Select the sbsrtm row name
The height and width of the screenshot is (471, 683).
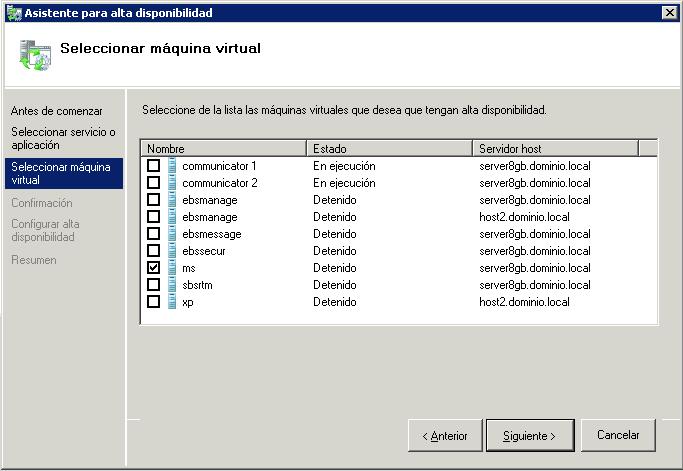(197, 285)
